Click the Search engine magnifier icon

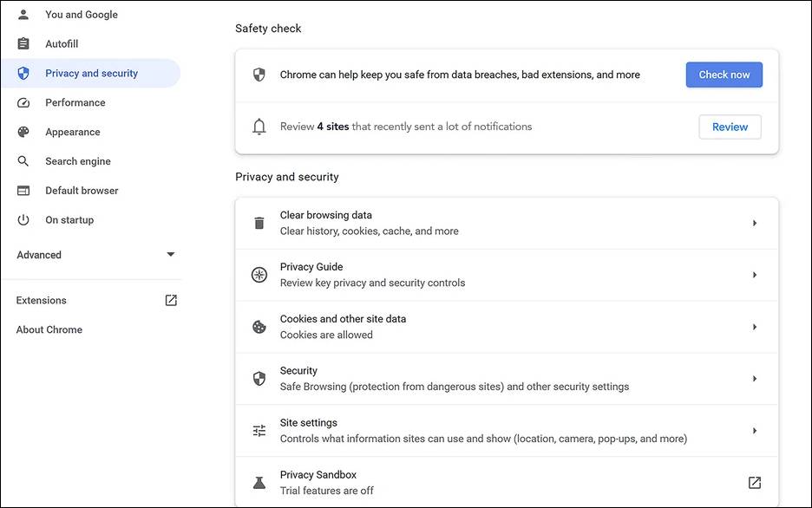click(23, 161)
